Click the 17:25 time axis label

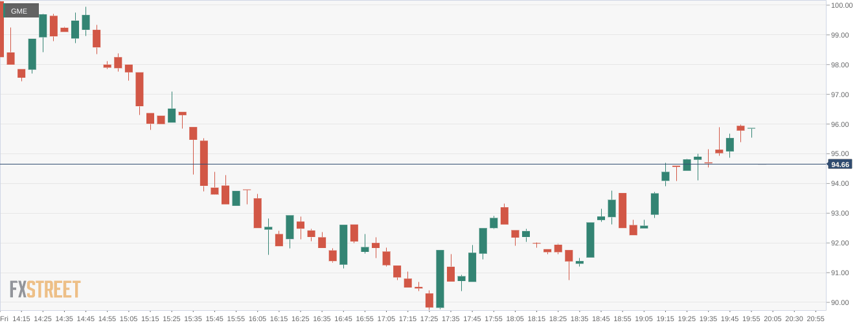click(429, 319)
